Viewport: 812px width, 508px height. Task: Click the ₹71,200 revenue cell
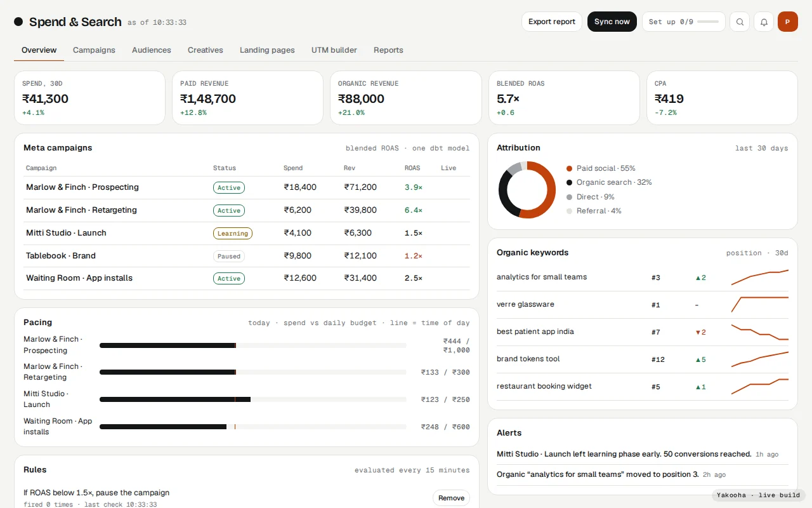point(360,187)
